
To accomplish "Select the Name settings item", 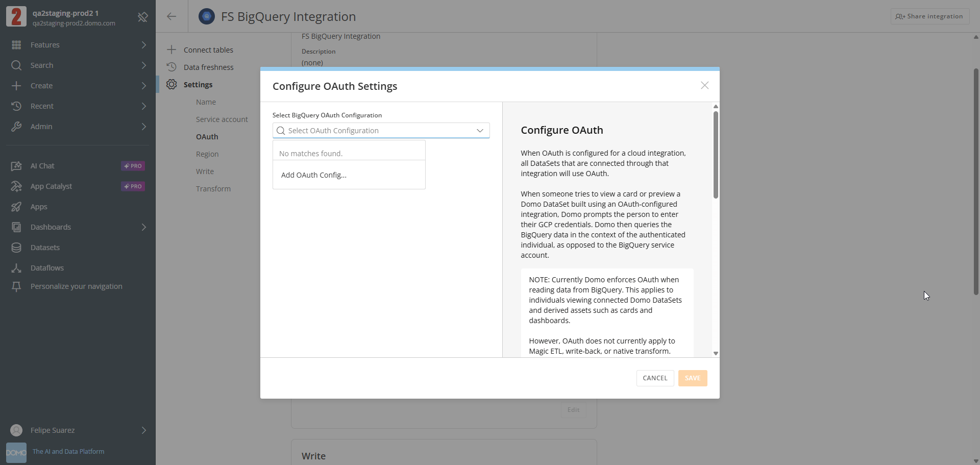I will (x=206, y=102).
